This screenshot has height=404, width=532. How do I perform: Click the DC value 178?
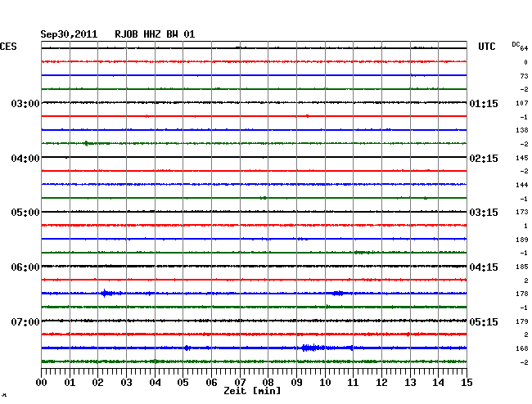click(522, 294)
